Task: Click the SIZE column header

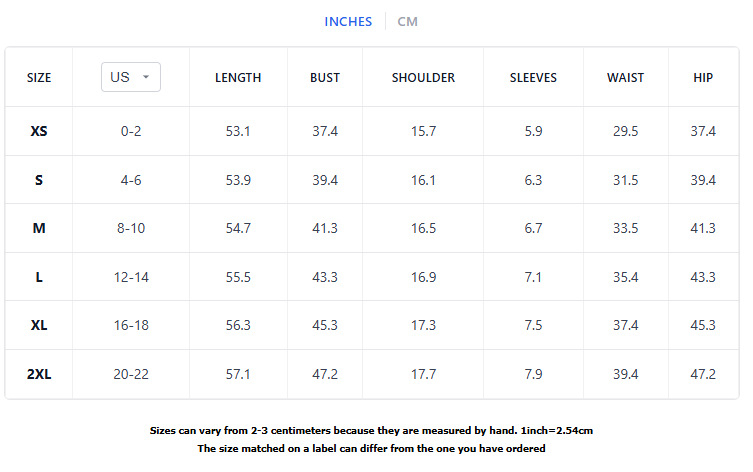Action: 39,78
